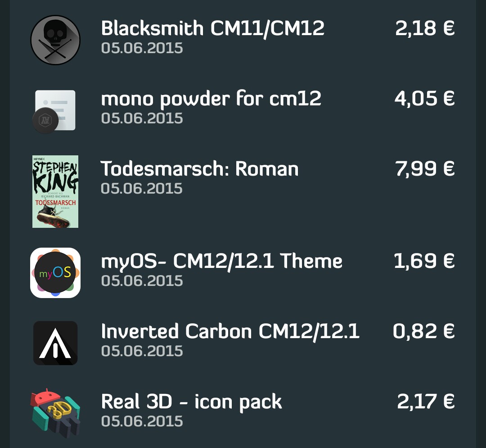Open the Inverted Carbon arrow icon
Screen dimensions: 486x448
pyautogui.click(x=55, y=343)
